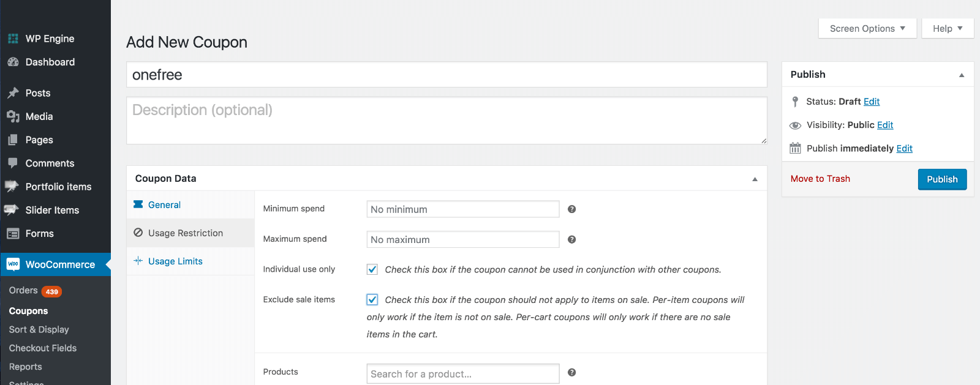Uncheck the Exclude sale items checkbox

point(372,299)
